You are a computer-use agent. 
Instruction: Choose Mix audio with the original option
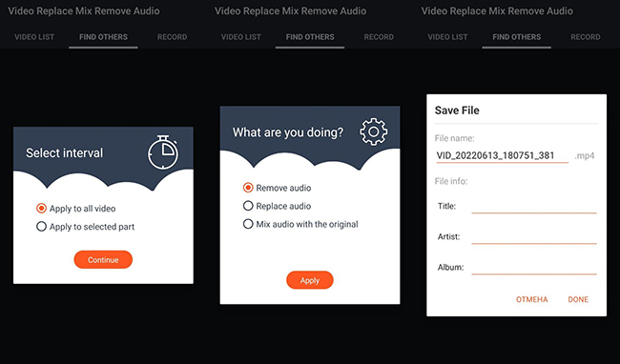300,224
